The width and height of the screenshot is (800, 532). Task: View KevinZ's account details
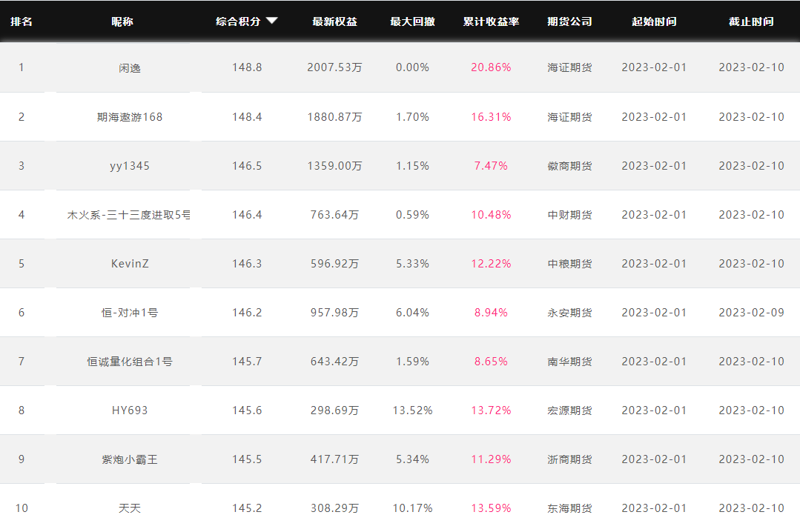[130, 264]
